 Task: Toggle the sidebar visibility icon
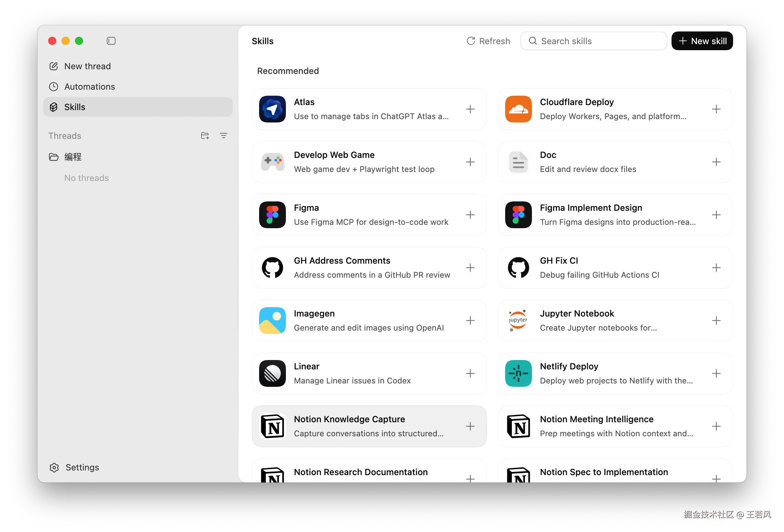tap(111, 41)
